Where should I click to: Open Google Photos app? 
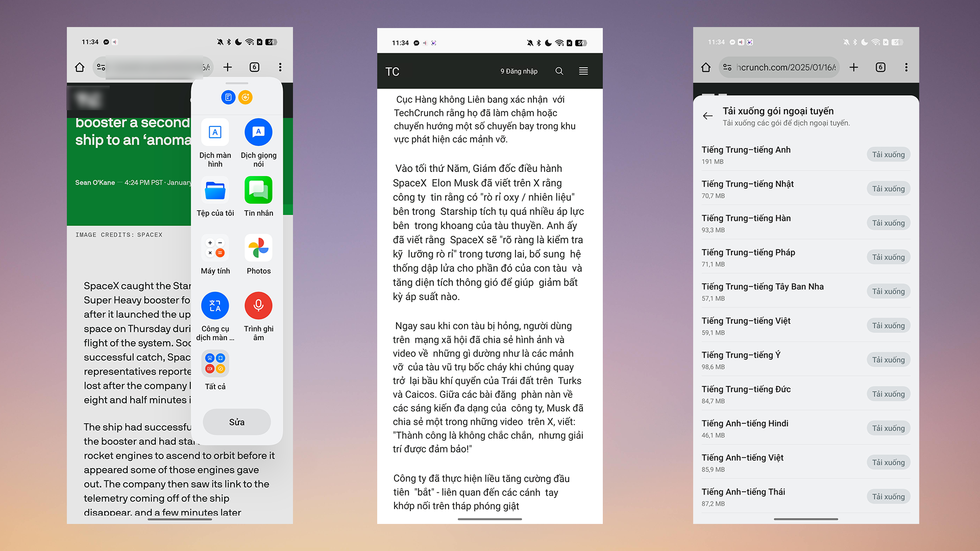pyautogui.click(x=259, y=249)
